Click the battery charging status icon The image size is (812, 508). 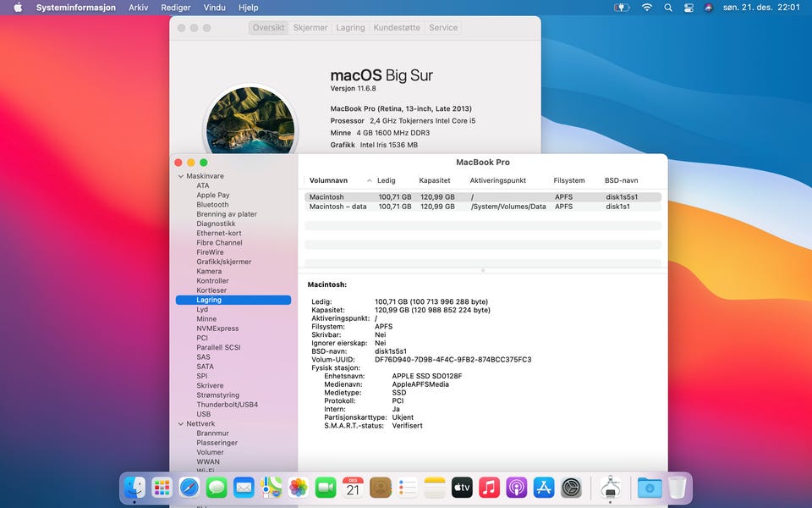point(622,8)
